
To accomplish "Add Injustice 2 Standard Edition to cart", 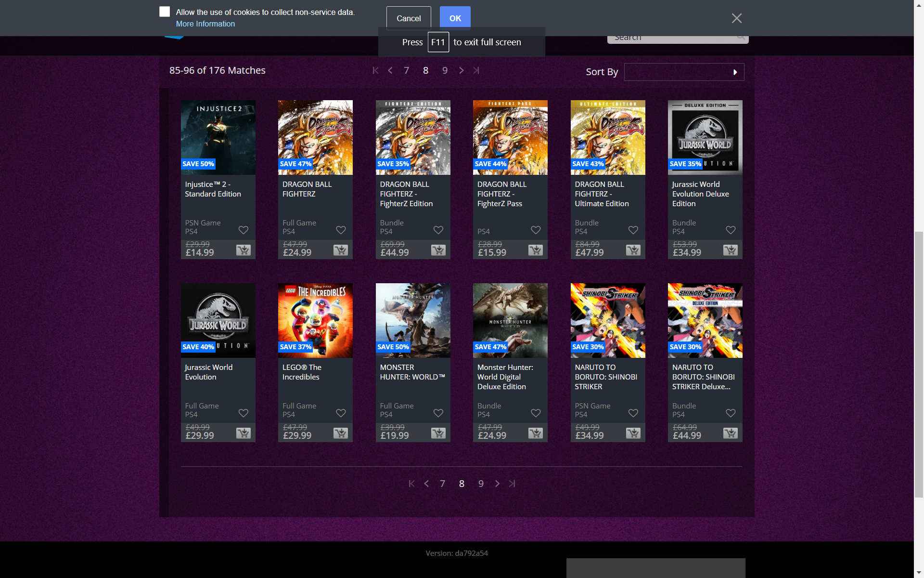I will click(x=243, y=250).
